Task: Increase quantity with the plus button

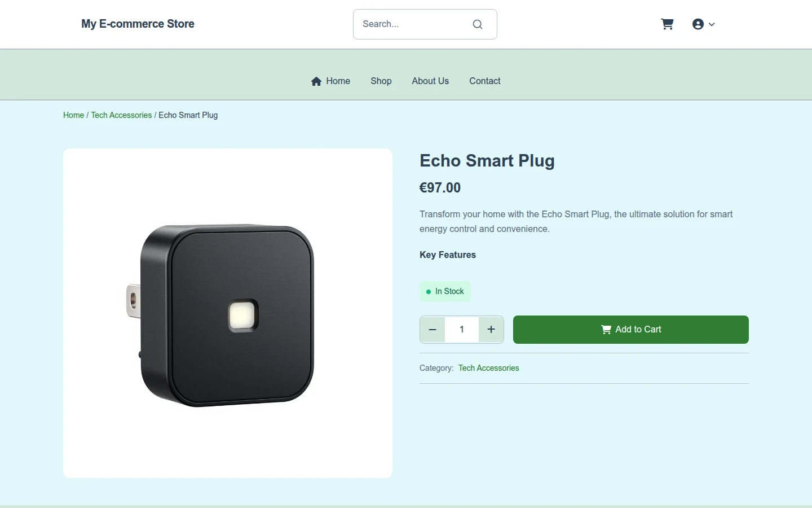Action: [491, 330]
